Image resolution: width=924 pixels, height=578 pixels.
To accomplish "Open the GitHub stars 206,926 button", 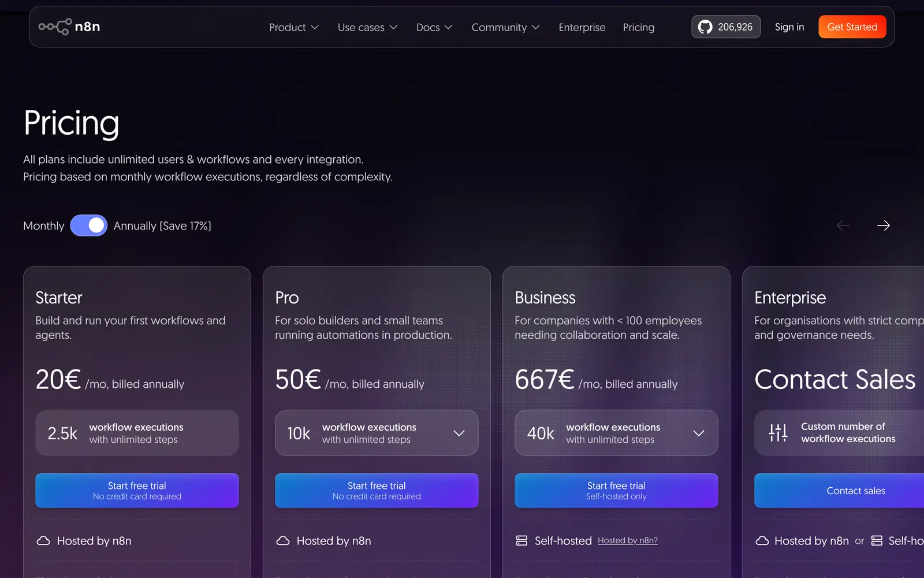I will pyautogui.click(x=726, y=27).
